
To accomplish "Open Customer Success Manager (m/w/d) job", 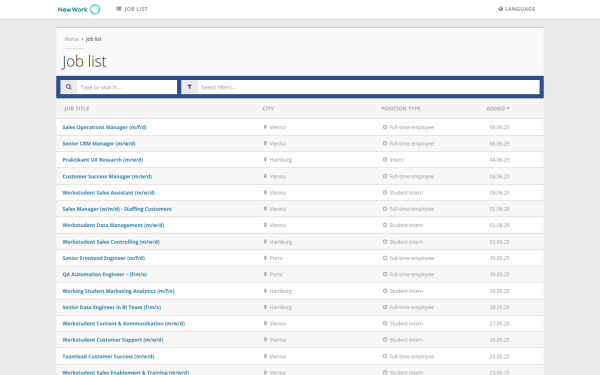I will pos(107,176).
